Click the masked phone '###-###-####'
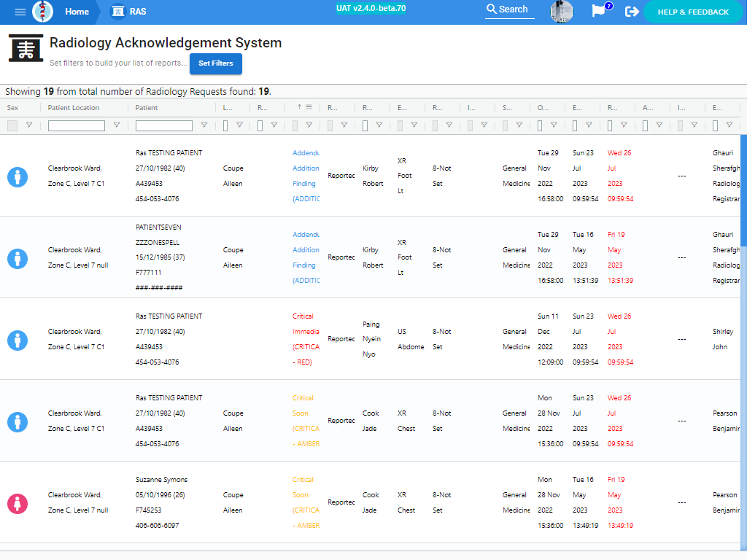Image resolution: width=747 pixels, height=560 pixels. click(158, 287)
